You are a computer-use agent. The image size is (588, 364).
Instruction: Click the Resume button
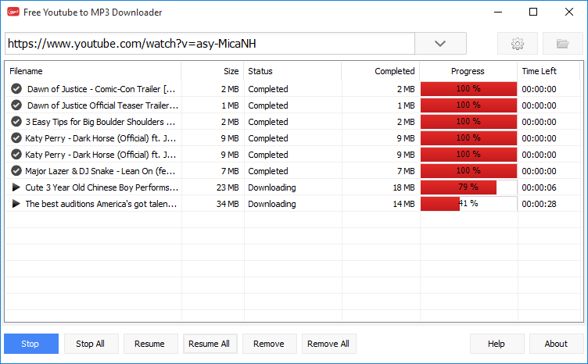pos(150,344)
